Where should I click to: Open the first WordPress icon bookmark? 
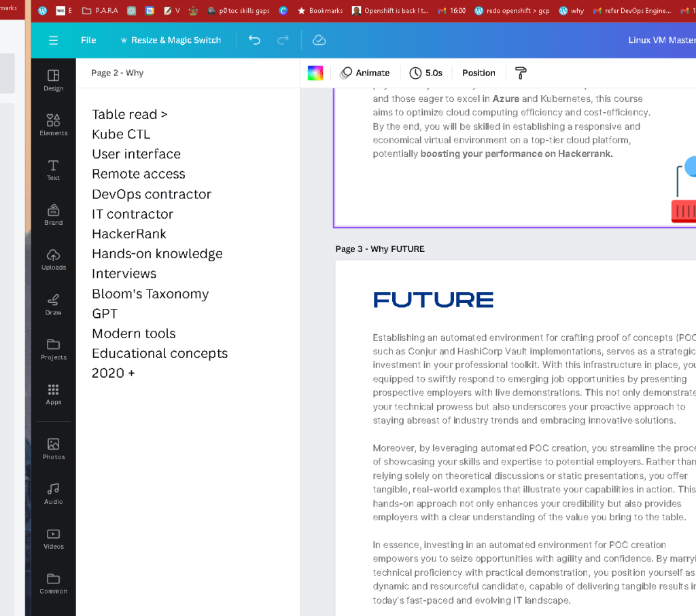point(42,11)
